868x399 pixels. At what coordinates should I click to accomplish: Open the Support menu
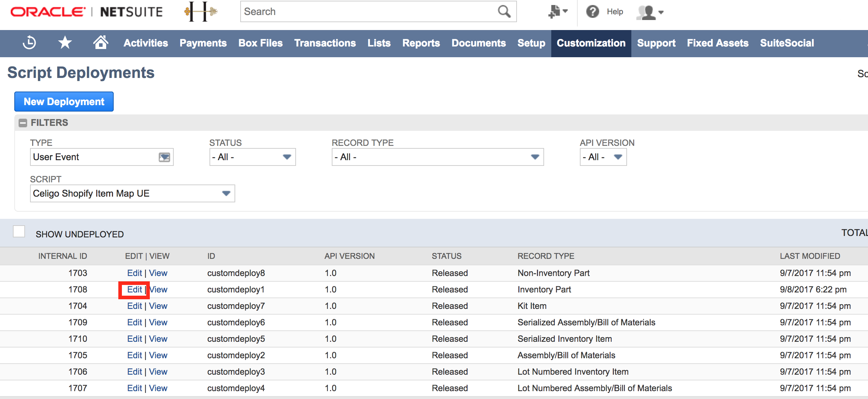point(656,43)
